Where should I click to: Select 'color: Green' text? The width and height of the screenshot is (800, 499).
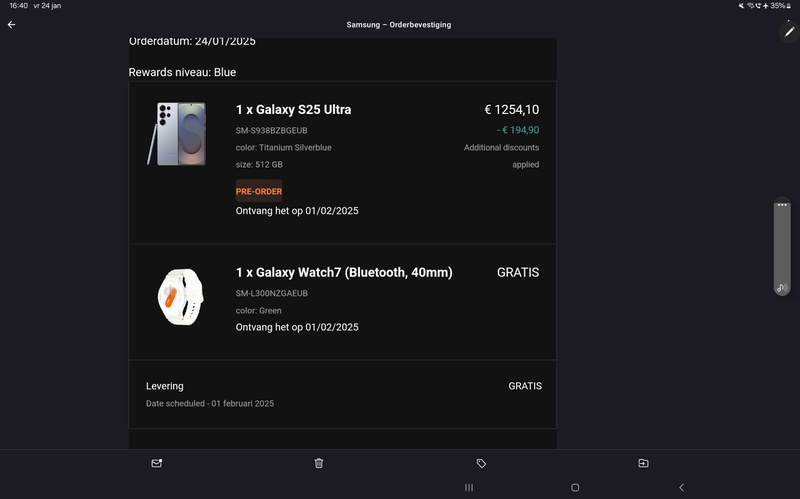point(258,310)
